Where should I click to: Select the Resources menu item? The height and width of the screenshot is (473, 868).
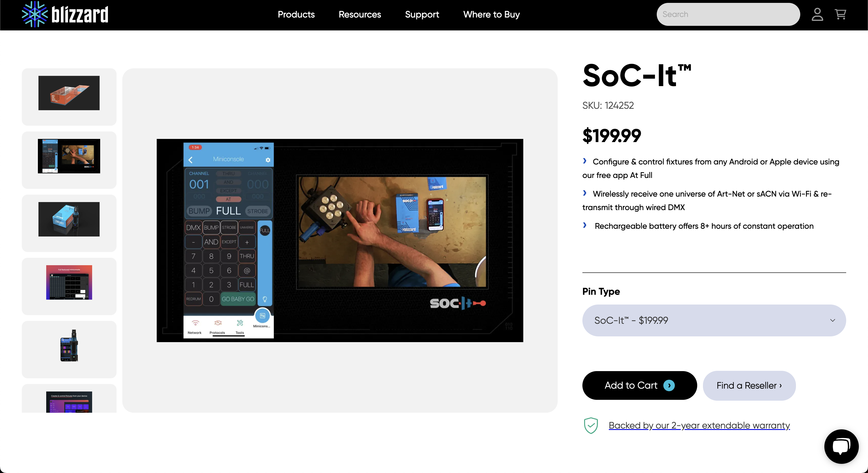tap(359, 15)
